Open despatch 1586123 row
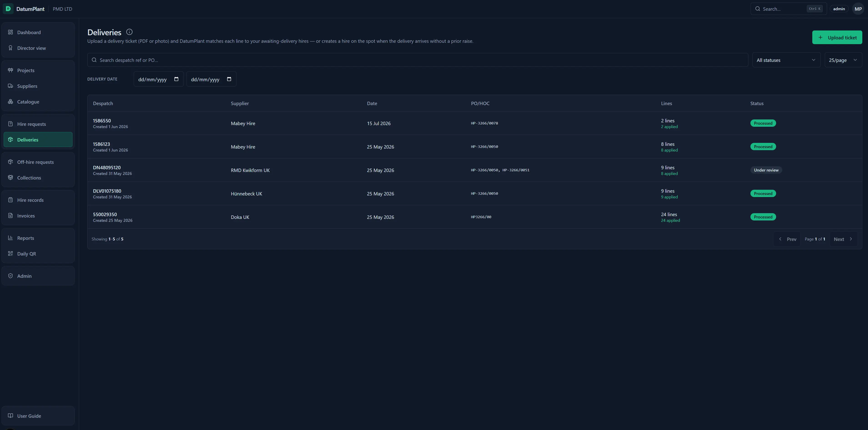Viewport: 868px width, 430px height. point(474,147)
